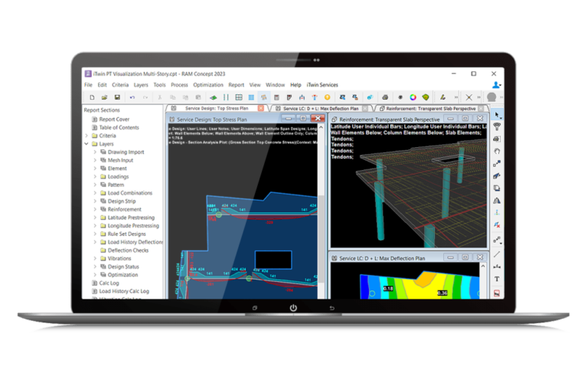Switch to Service LC Max Deflection Plan tab
The image size is (588, 383).
pyautogui.click(x=318, y=109)
